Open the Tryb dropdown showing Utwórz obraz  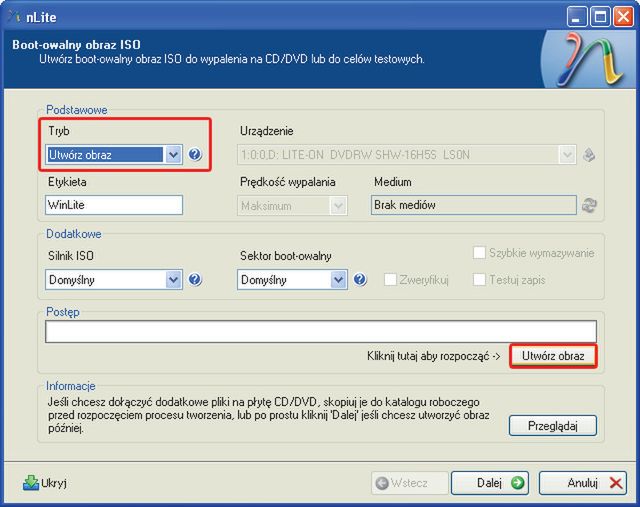pos(114,155)
